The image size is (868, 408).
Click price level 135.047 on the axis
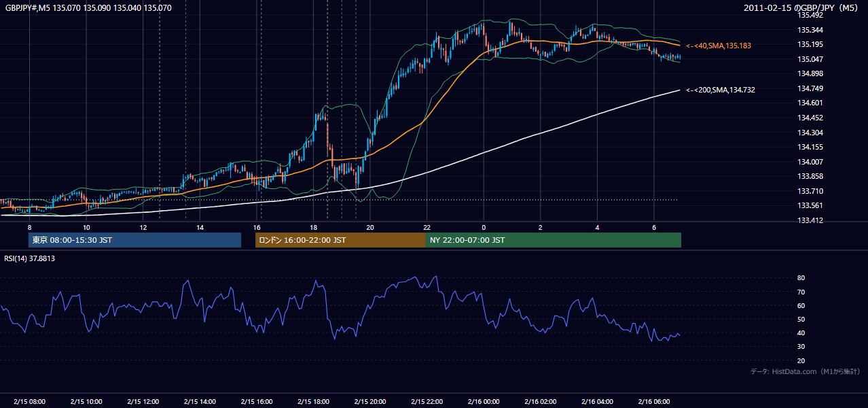tap(810, 59)
